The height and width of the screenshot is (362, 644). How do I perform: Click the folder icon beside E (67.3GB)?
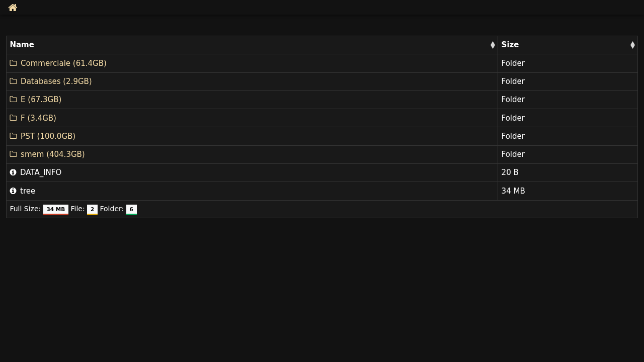[13, 100]
